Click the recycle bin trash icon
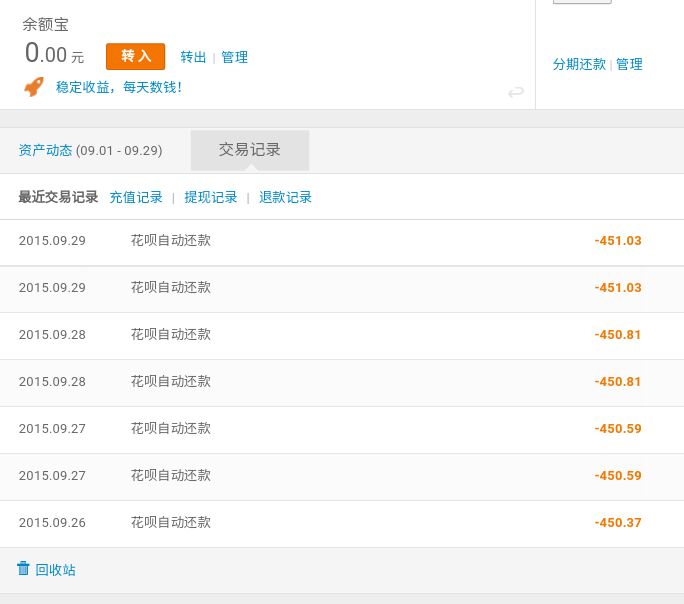 23,569
